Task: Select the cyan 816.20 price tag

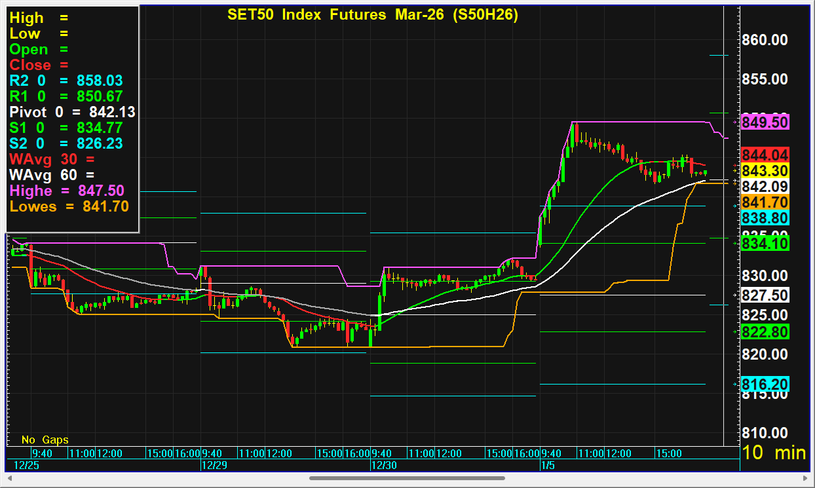Action: pos(765,384)
